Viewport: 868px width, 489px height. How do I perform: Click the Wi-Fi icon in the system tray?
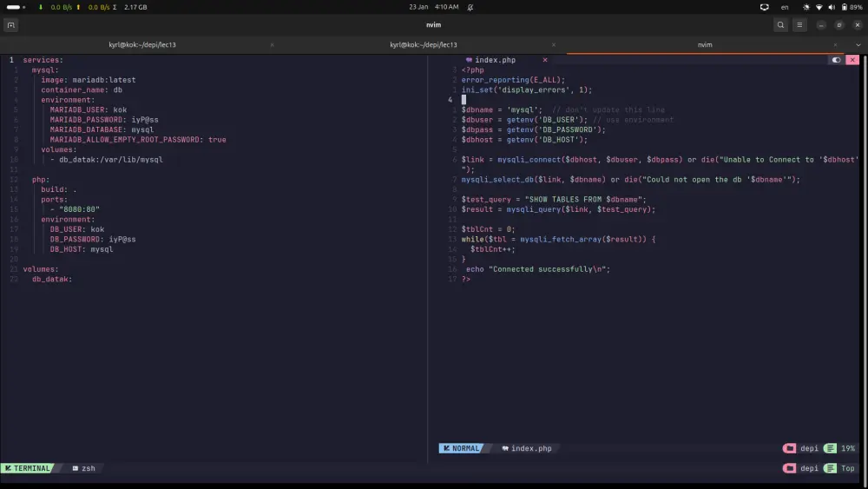point(819,7)
